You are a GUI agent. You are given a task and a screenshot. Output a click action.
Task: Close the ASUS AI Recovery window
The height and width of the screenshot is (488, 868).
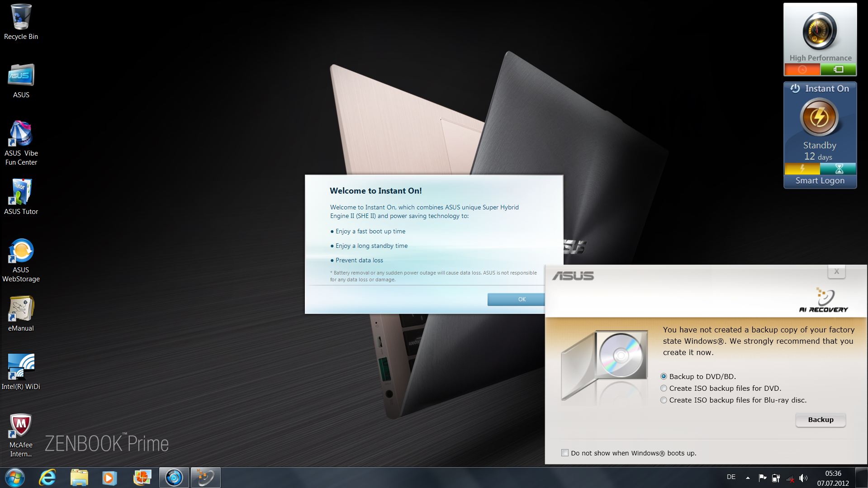tap(836, 272)
